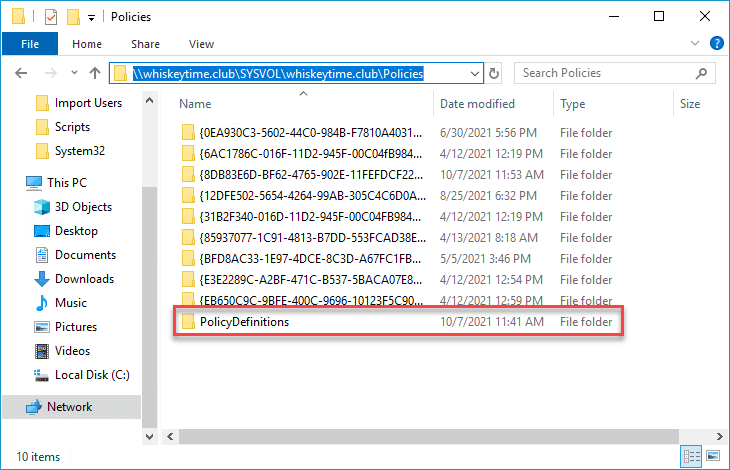
Task: Click the folder icon in the title bar
Action: (x=18, y=17)
